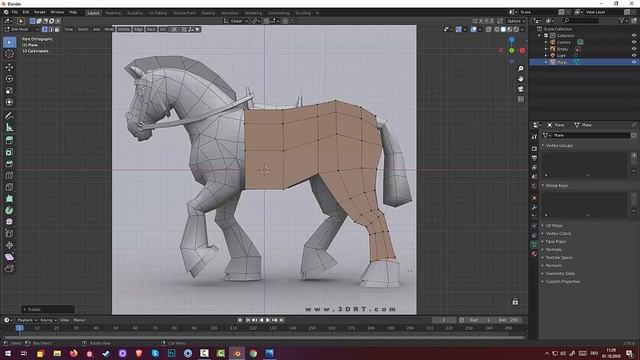Image resolution: width=640 pixels, height=360 pixels.
Task: Select the Select Box tool
Action: pos(9,42)
